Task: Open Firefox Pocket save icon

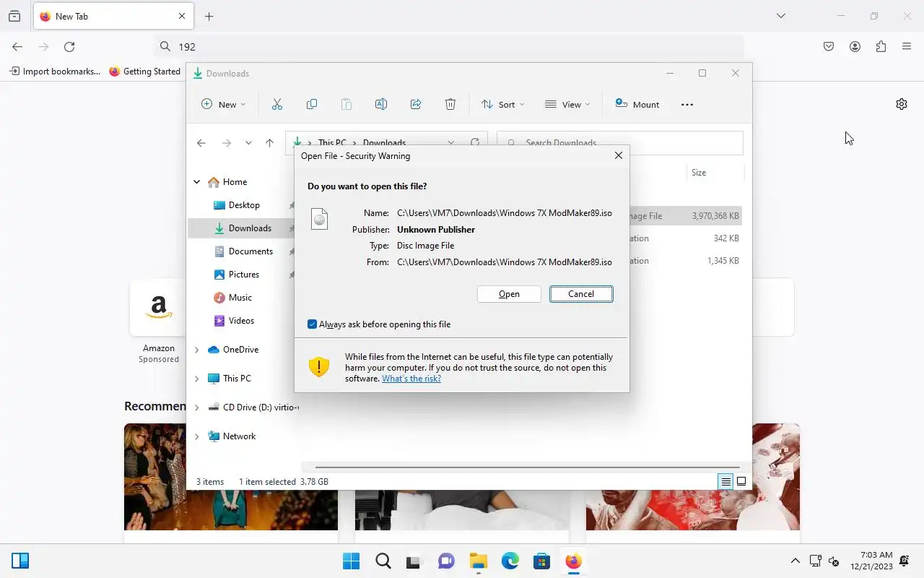Action: [829, 47]
